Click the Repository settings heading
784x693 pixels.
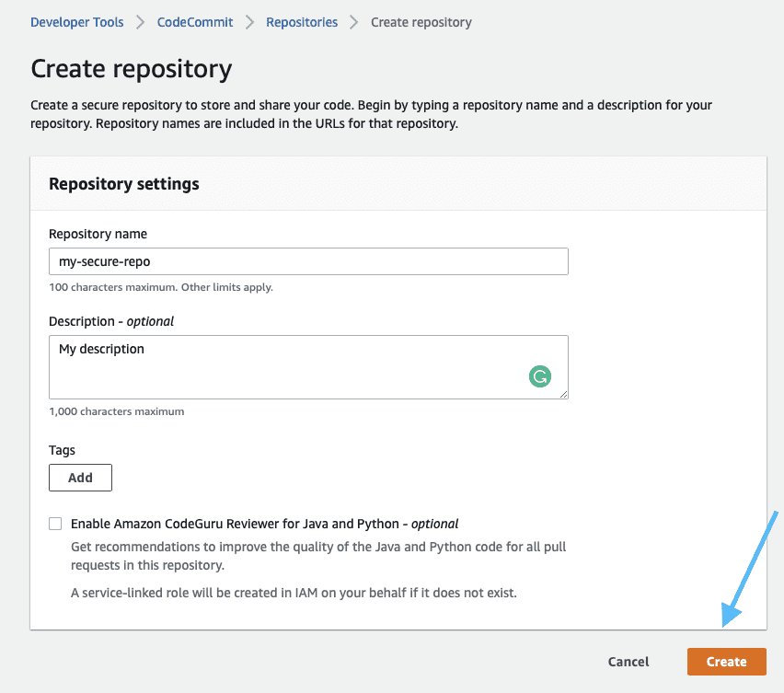124,184
